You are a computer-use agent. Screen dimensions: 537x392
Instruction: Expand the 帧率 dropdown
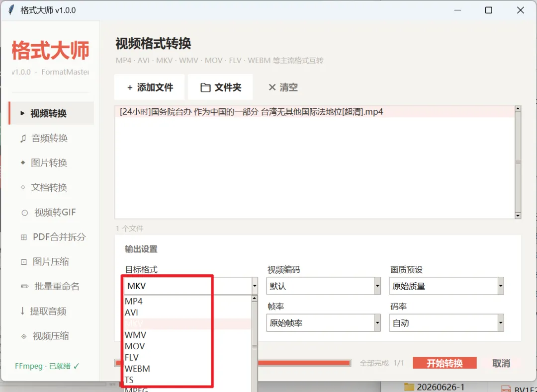[377, 323]
